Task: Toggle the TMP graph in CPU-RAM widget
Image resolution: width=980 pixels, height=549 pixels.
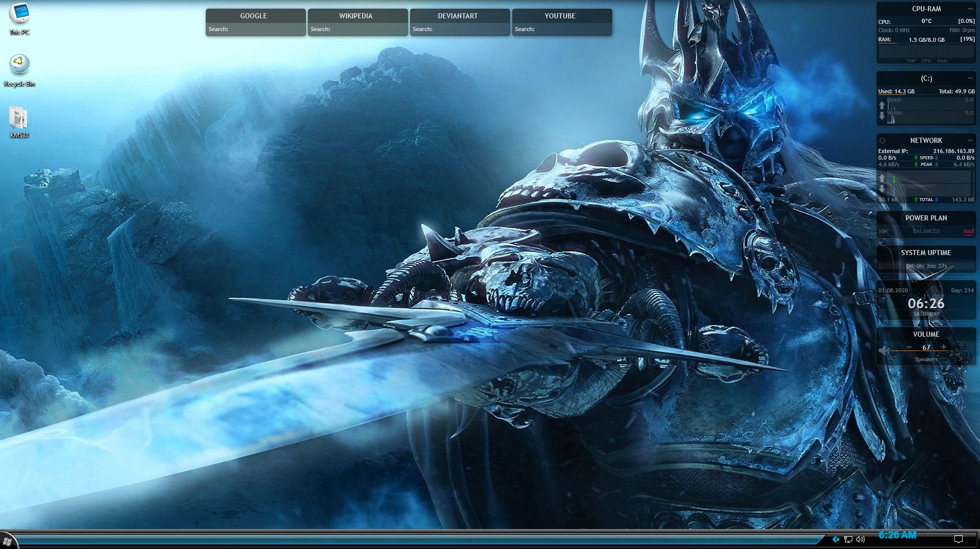Action: (911, 61)
